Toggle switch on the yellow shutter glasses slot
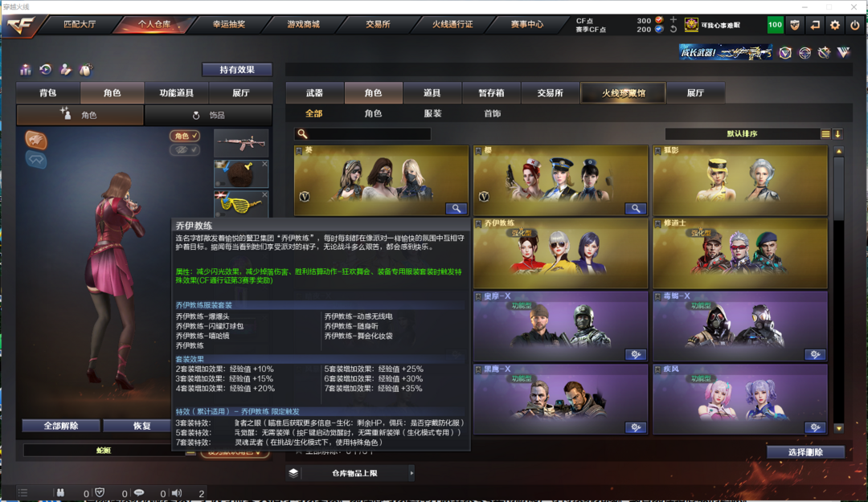868x502 pixels. [x=219, y=214]
